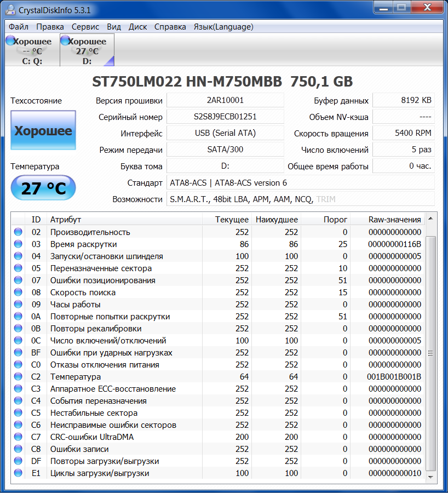
Task: Click status orb for Циклы загрузки/выгрузки row
Action: pos(18,473)
